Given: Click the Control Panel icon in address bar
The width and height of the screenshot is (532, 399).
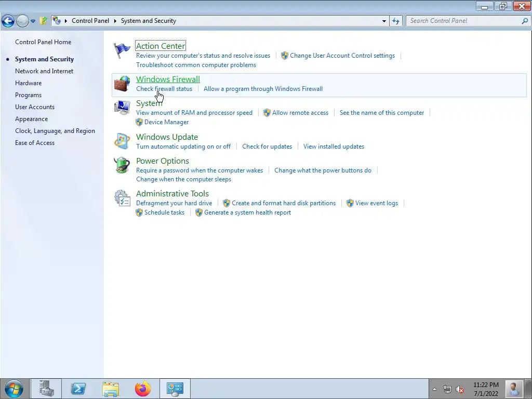Looking at the screenshot, I should click(x=57, y=21).
